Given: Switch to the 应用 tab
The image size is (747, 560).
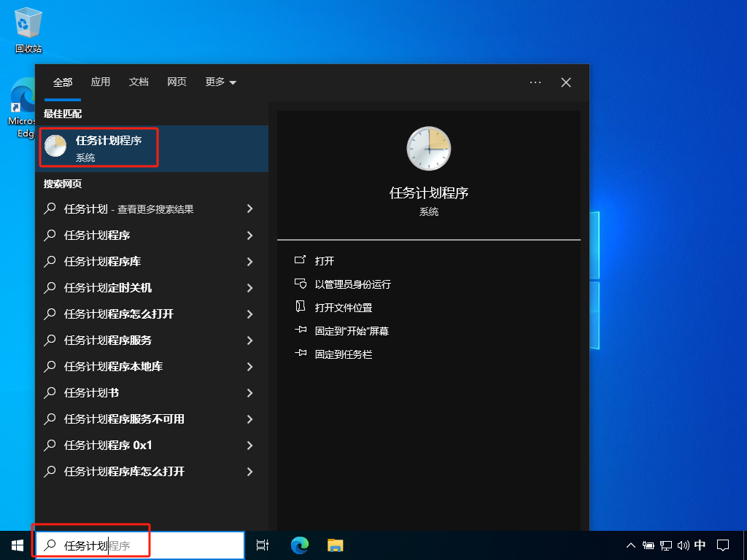Looking at the screenshot, I should [101, 82].
